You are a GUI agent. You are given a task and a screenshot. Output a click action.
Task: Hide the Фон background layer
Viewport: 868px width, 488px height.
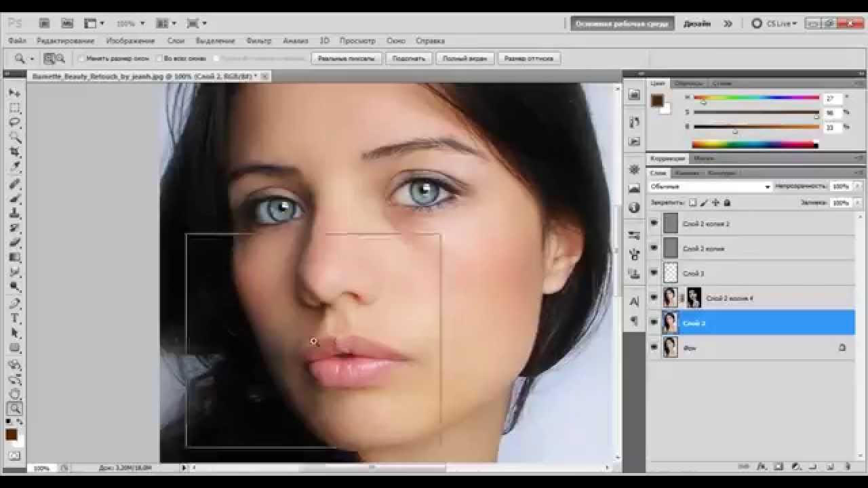654,347
